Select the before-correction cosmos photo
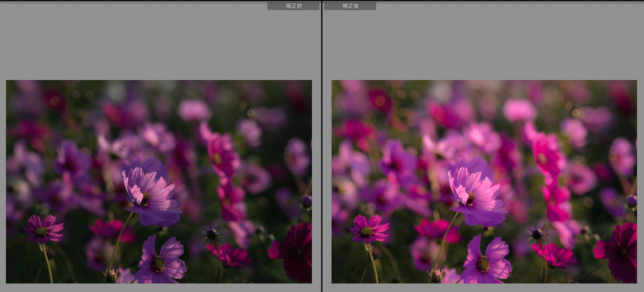 159,182
